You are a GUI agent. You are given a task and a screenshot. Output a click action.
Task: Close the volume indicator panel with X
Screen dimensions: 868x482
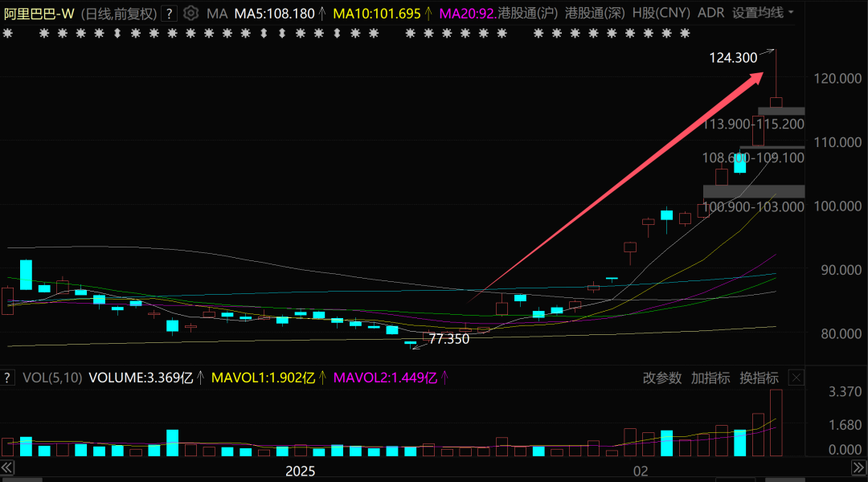(x=796, y=378)
